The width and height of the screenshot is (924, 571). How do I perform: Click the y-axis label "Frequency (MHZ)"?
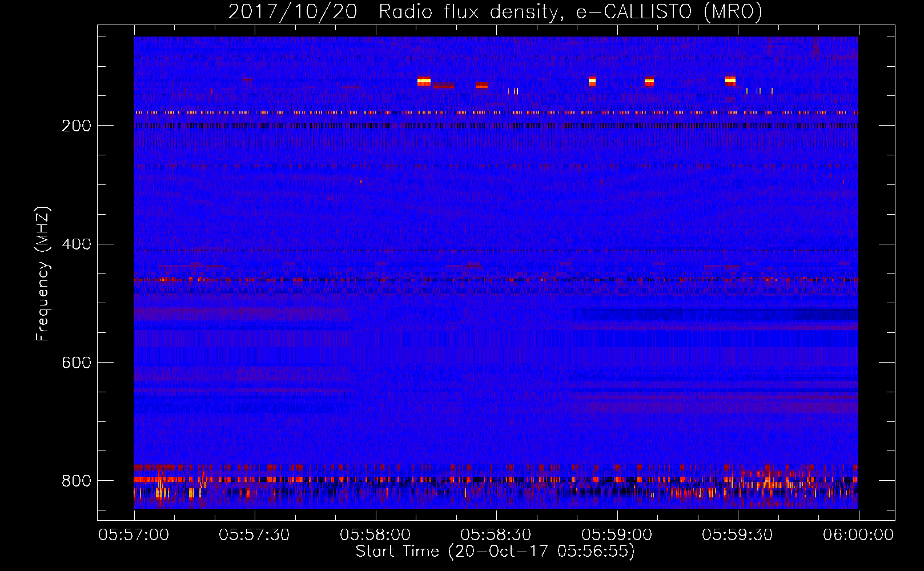click(43, 274)
